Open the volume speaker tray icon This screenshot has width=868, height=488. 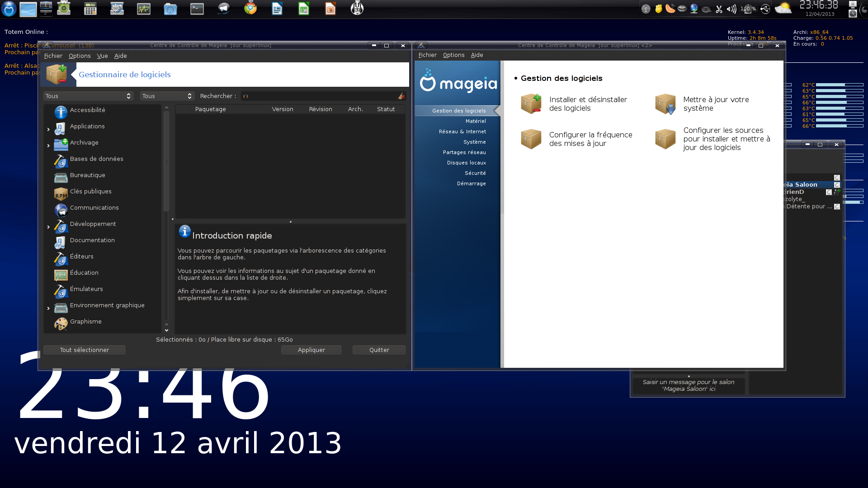(731, 9)
